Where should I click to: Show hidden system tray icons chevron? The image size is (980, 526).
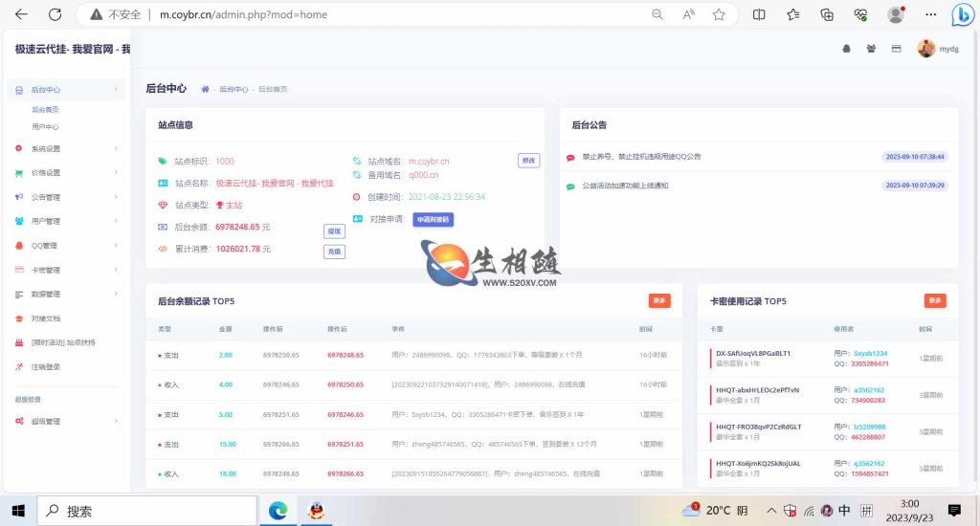coord(771,511)
